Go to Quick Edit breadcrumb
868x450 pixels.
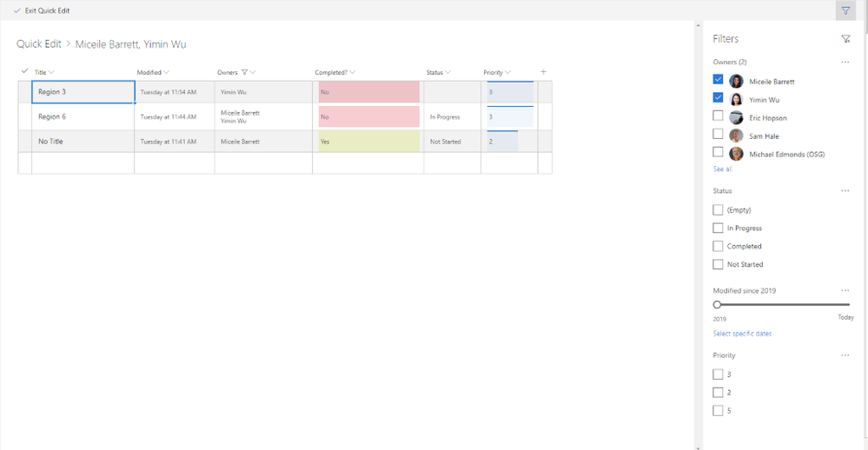click(x=39, y=44)
